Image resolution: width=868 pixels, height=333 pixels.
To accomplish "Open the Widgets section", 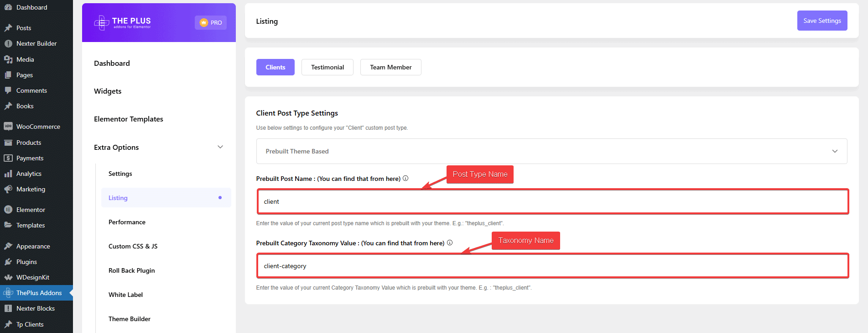I will tap(108, 91).
